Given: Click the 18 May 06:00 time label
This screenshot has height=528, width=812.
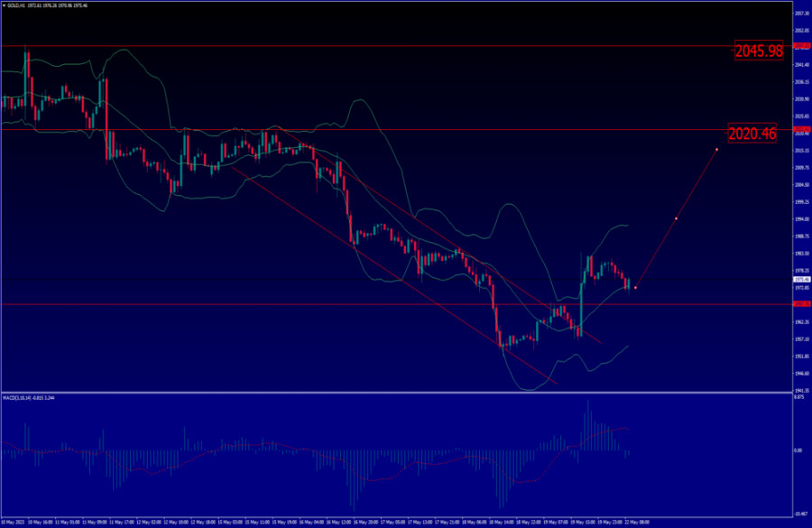Looking at the screenshot, I should click(474, 523).
